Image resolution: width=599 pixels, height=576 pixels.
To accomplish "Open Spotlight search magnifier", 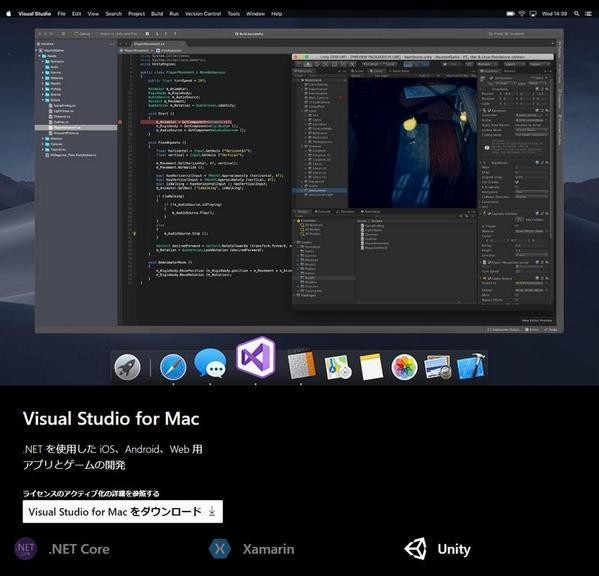I will point(576,14).
